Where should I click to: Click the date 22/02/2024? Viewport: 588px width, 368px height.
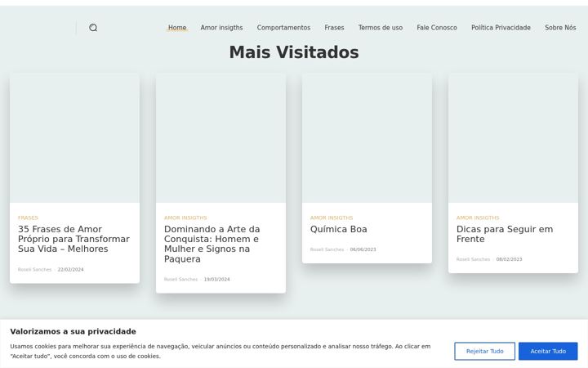pos(70,270)
